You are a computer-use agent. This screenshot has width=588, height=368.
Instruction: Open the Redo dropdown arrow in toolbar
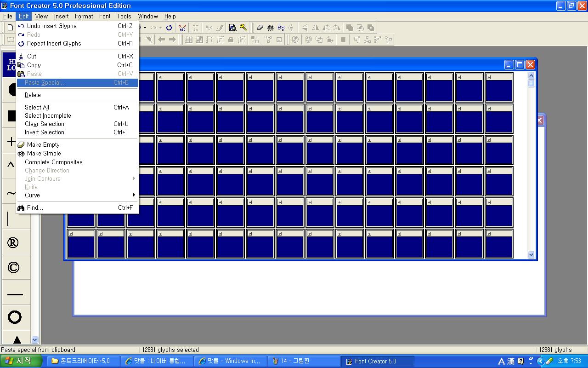tap(160, 28)
